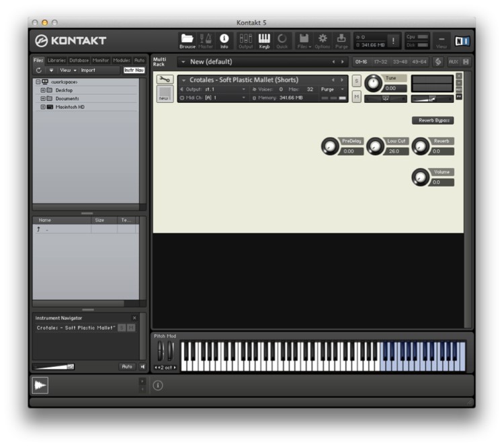The width and height of the screenshot is (504, 447).
Task: Enable Auto preview in browser
Action: [x=127, y=366]
